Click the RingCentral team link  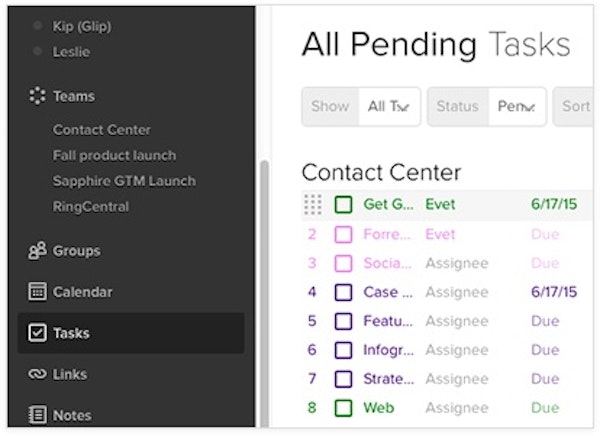(x=91, y=207)
